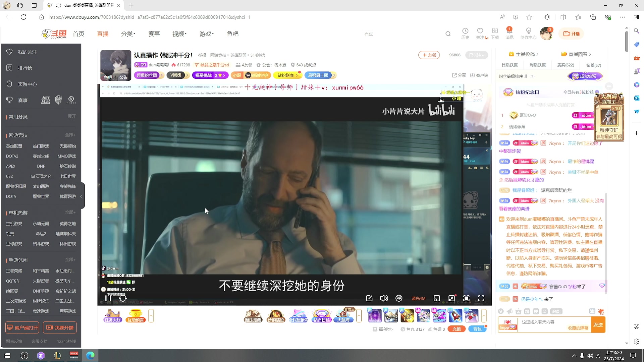Mute the player volume speaker icon

tap(384, 298)
